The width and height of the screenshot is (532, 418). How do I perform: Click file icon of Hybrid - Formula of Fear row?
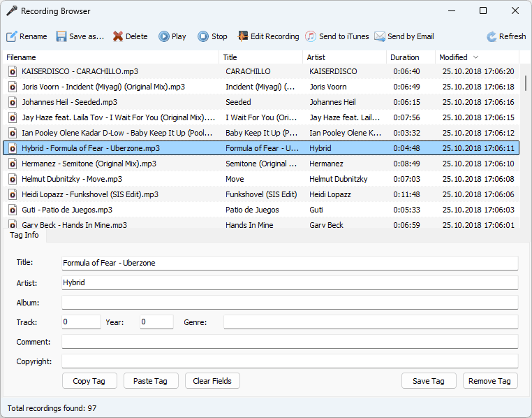point(13,148)
